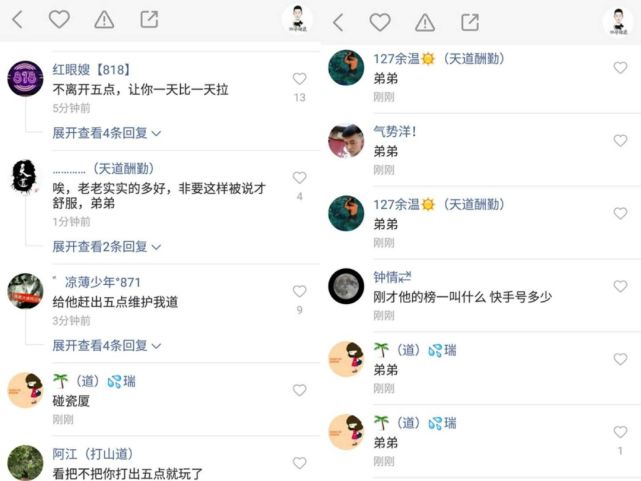The width and height of the screenshot is (641, 481).
Task: Expand 展开查看2条回复 under the 天道酬勤 comment
Action: pos(106,246)
